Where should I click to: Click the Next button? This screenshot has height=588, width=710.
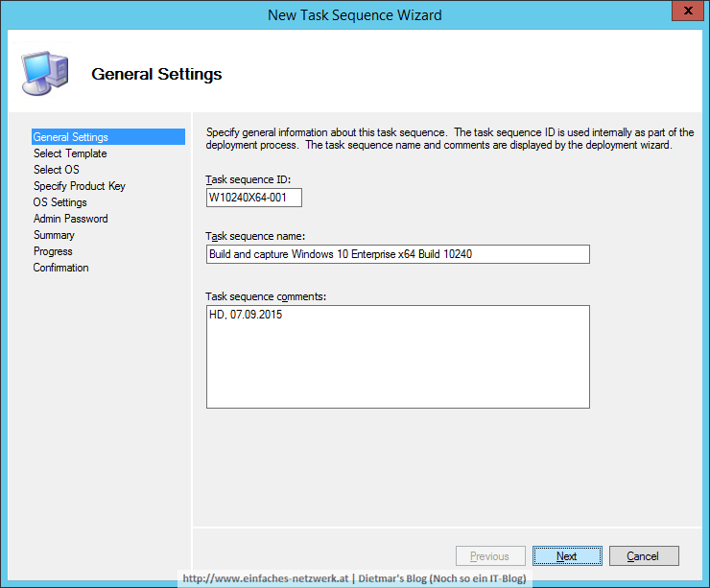567,555
